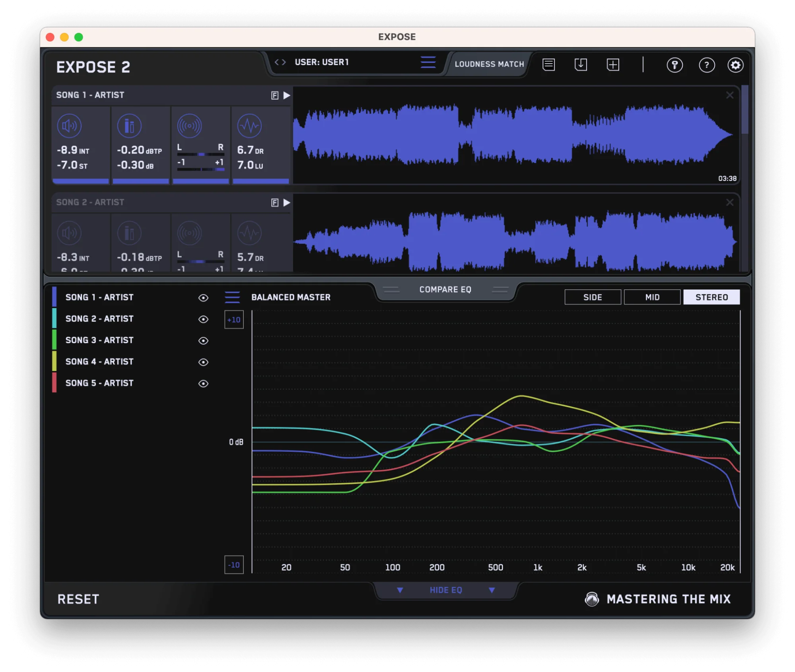Select Song 1 - Artist in EQ list

99,297
